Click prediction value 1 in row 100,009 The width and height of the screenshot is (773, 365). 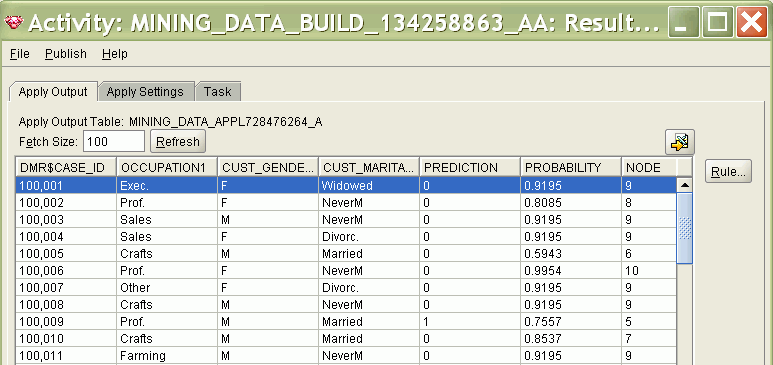point(470,322)
